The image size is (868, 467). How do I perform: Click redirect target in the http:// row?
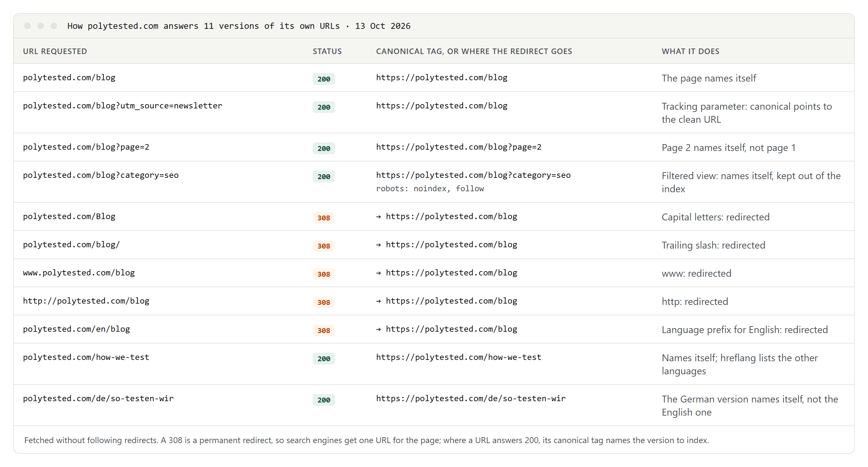446,301
